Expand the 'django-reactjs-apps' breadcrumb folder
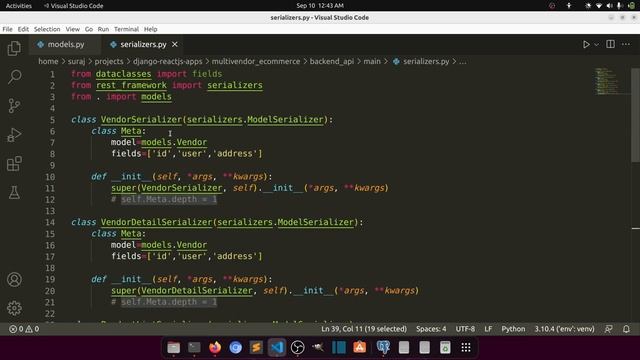This screenshot has height=360, width=640. coord(167,62)
